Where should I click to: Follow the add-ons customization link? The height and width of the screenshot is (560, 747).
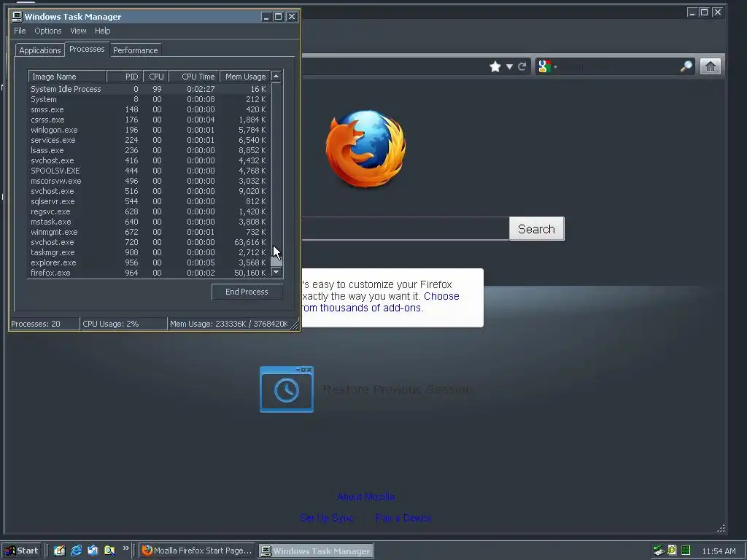(381, 302)
